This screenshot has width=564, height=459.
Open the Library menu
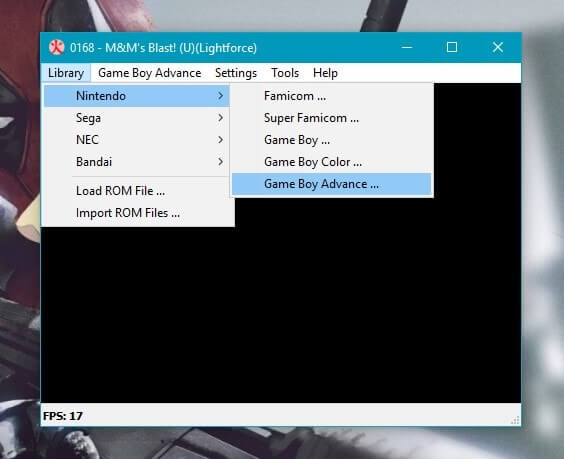(66, 73)
